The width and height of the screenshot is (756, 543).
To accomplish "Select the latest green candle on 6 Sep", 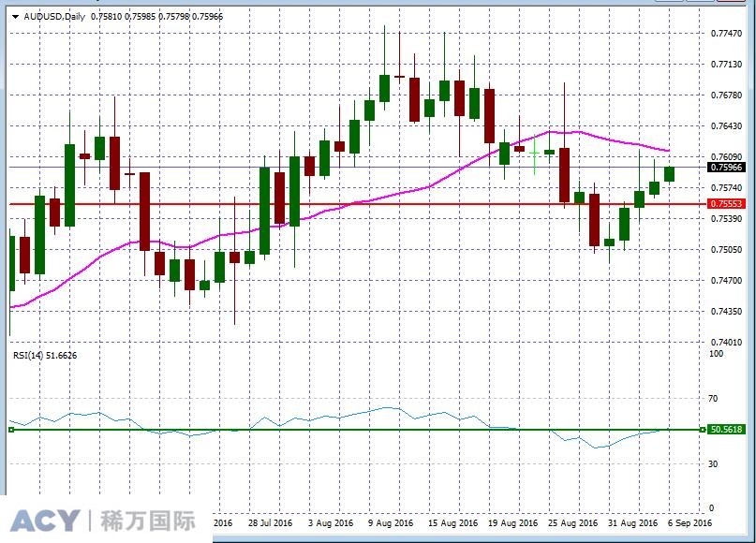I will pyautogui.click(x=669, y=174).
